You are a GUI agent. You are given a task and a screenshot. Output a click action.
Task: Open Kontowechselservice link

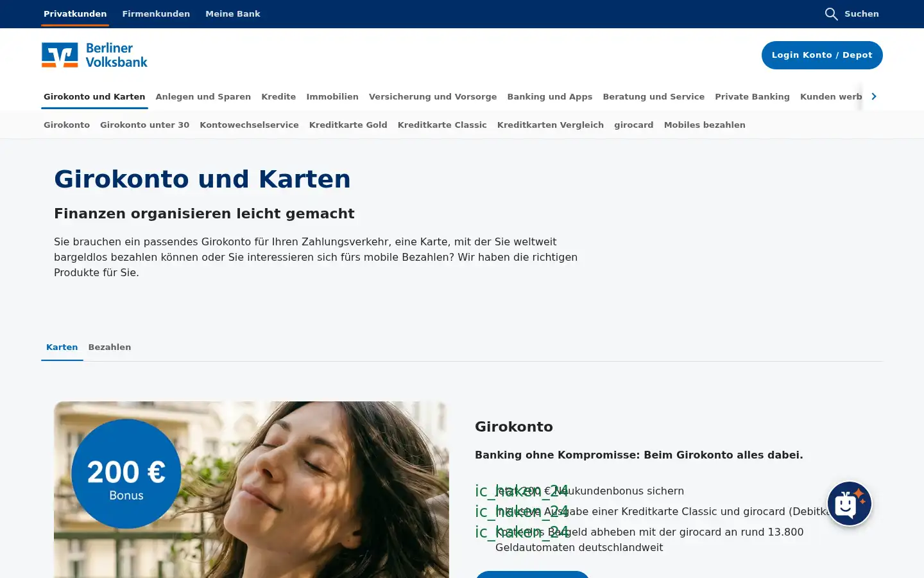pos(249,125)
